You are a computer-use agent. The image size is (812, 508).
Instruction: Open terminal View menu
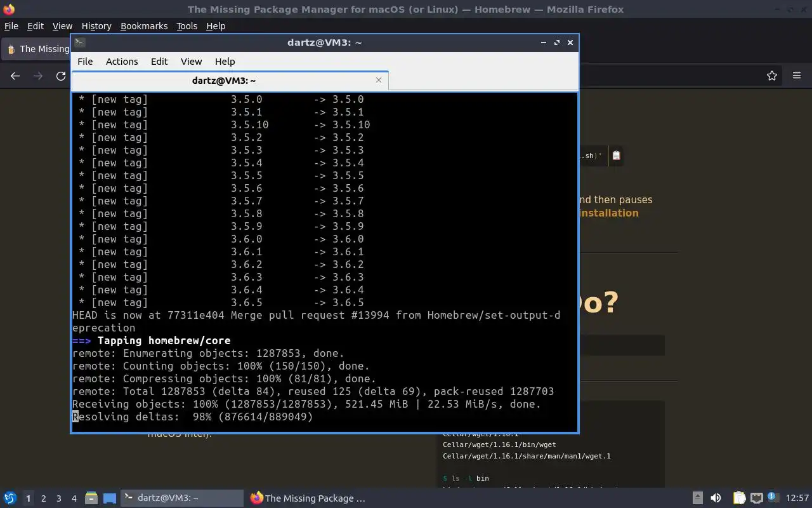(x=191, y=62)
